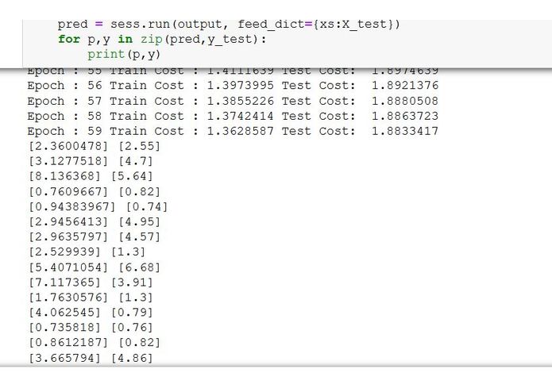Viewport: 552px width, 392px height.
Task: Click the 'print(p,y)' code line
Action: point(124,55)
